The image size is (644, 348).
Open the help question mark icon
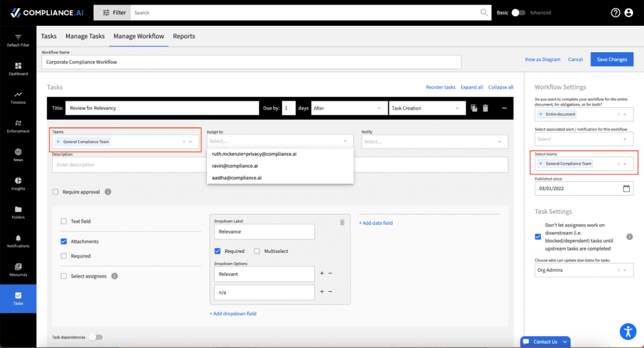(615, 13)
